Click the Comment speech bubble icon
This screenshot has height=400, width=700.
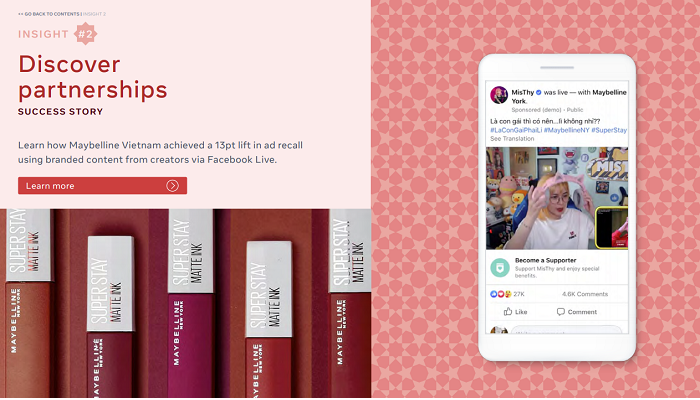(x=561, y=312)
